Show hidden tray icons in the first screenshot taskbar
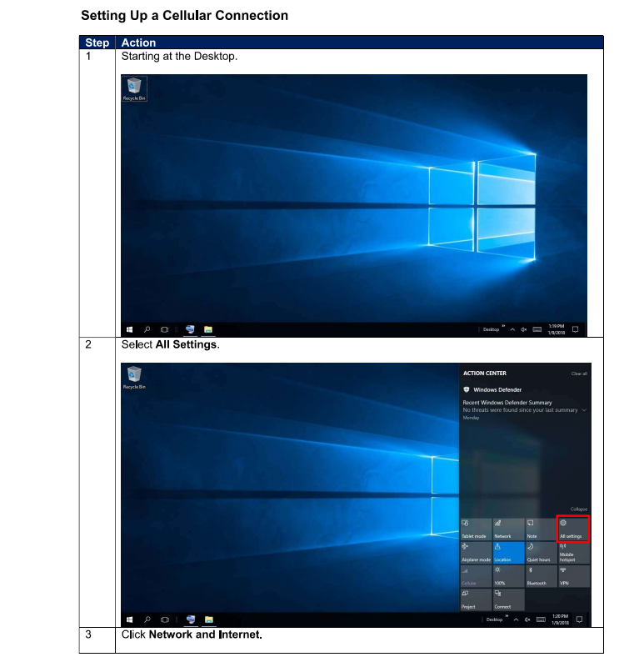 click(512, 329)
